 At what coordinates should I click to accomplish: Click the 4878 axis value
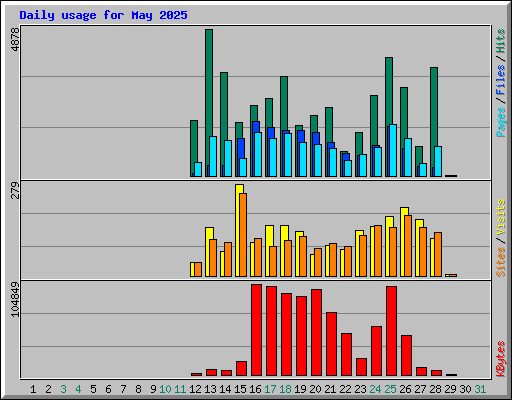point(15,39)
